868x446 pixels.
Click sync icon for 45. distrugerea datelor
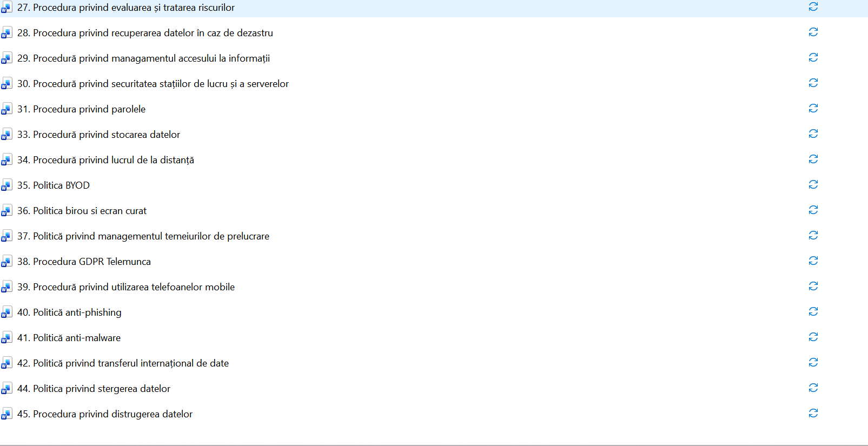[x=813, y=413]
